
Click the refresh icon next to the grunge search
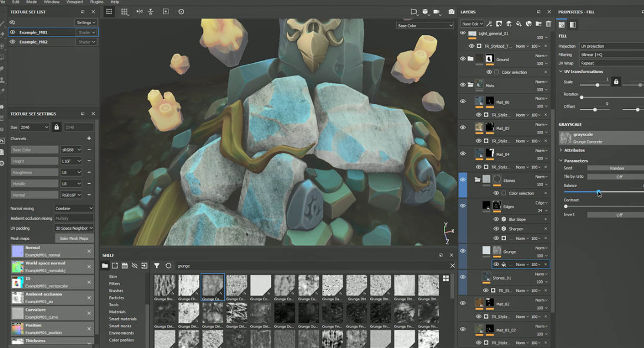168,266
